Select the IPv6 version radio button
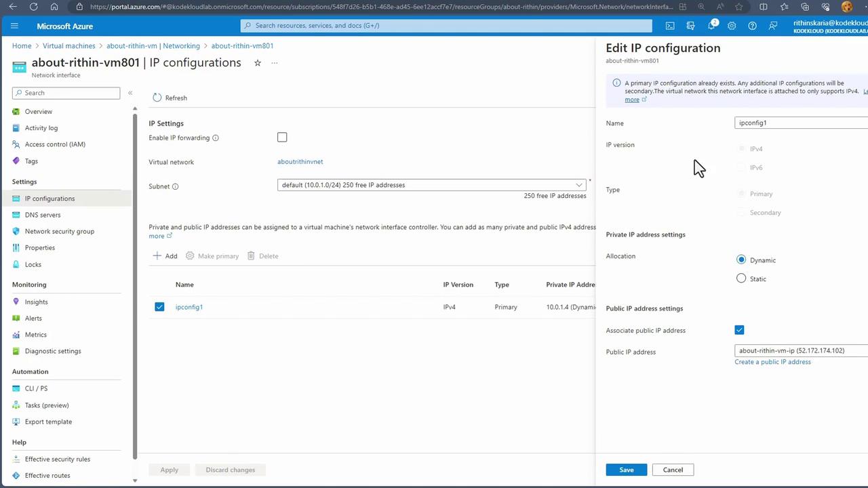 [742, 167]
